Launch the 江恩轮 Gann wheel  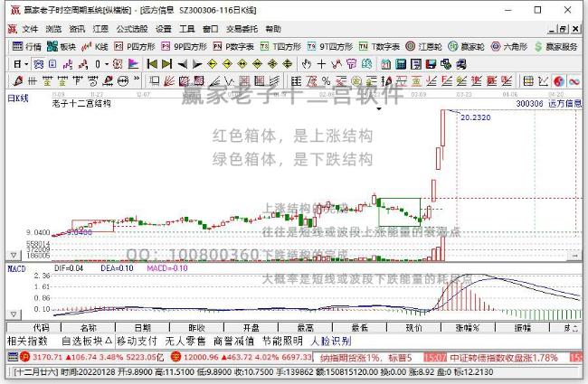(423, 46)
